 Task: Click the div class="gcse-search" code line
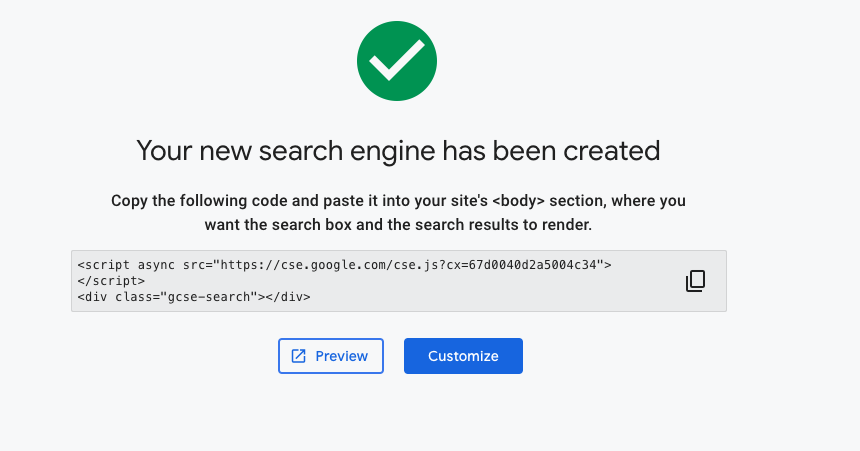[194, 297]
